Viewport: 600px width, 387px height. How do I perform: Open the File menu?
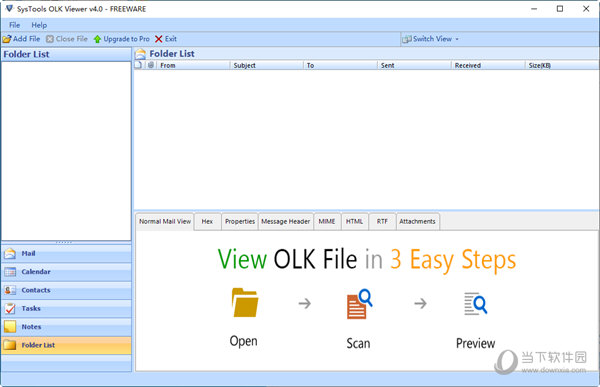[x=15, y=25]
